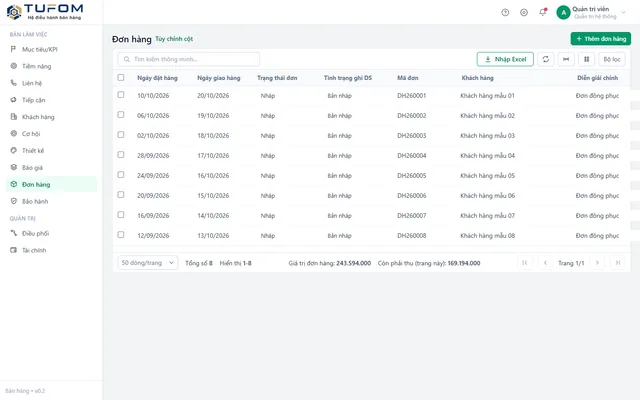Sort by Ngày đặt hàng column header

(x=157, y=78)
